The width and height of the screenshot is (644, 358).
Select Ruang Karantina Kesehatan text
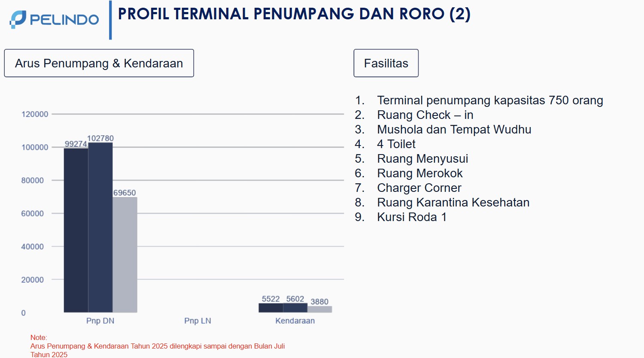453,203
